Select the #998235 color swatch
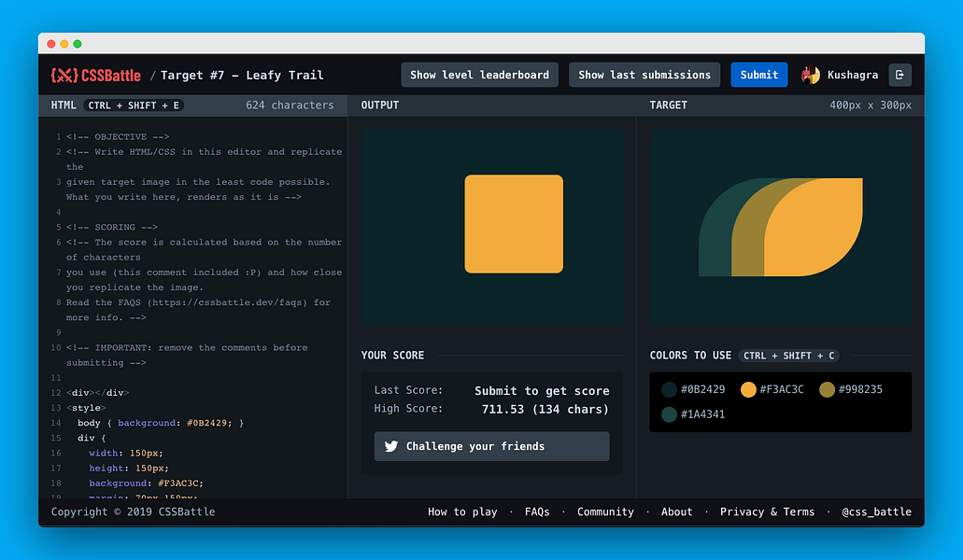 click(827, 389)
